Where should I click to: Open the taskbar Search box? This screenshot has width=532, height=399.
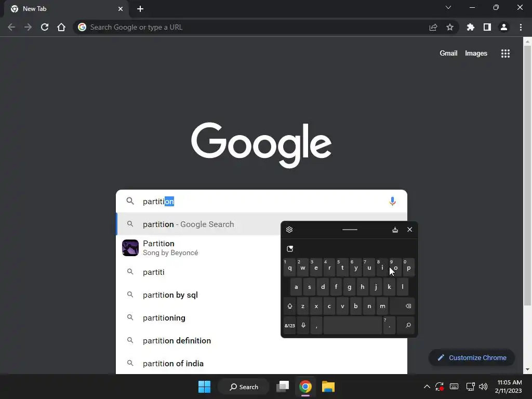(244, 387)
